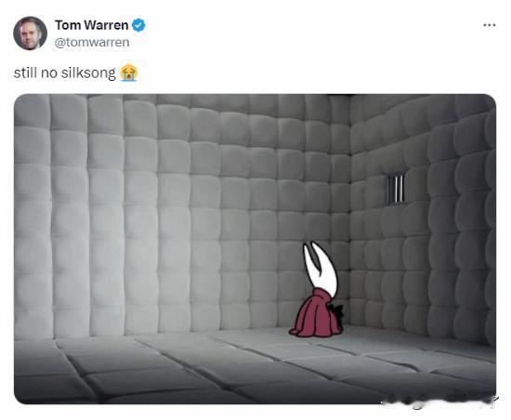Click the white horns of the character
The height and width of the screenshot is (420, 511).
coord(320,268)
